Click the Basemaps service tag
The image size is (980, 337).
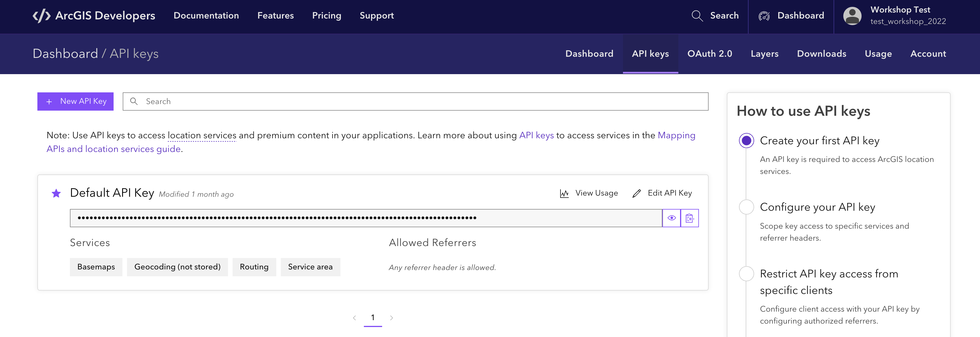[96, 267]
